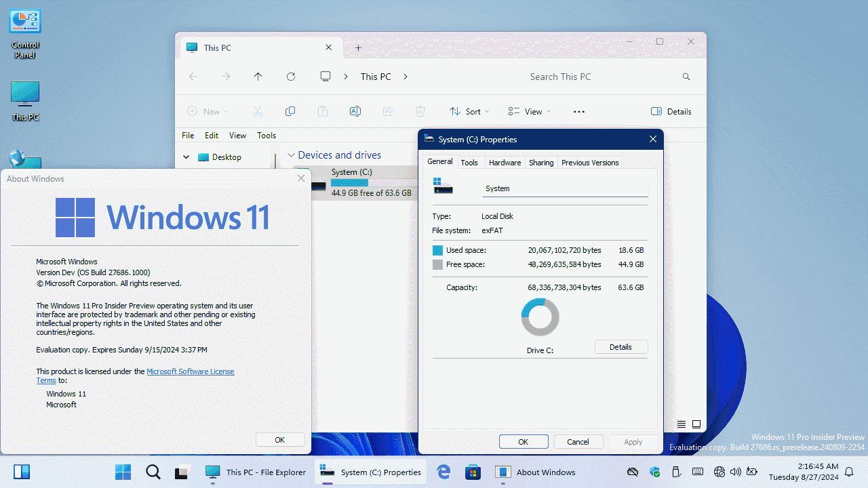Screen dimensions: 868x488
Task: Switch to the Sharing tab in Properties
Action: (541, 163)
